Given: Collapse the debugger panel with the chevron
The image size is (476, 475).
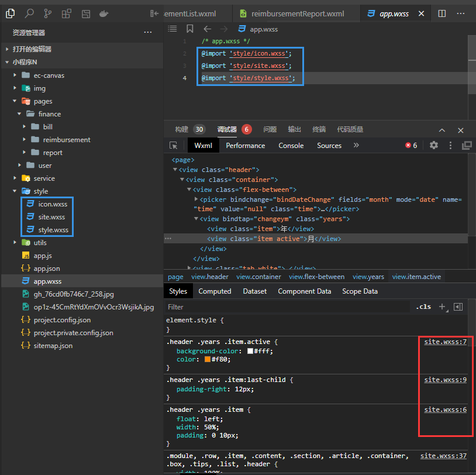Looking at the screenshot, I should [x=442, y=130].
